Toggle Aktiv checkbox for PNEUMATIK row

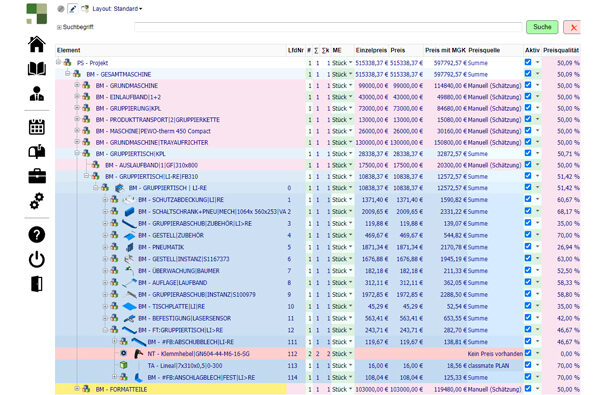tap(528, 246)
